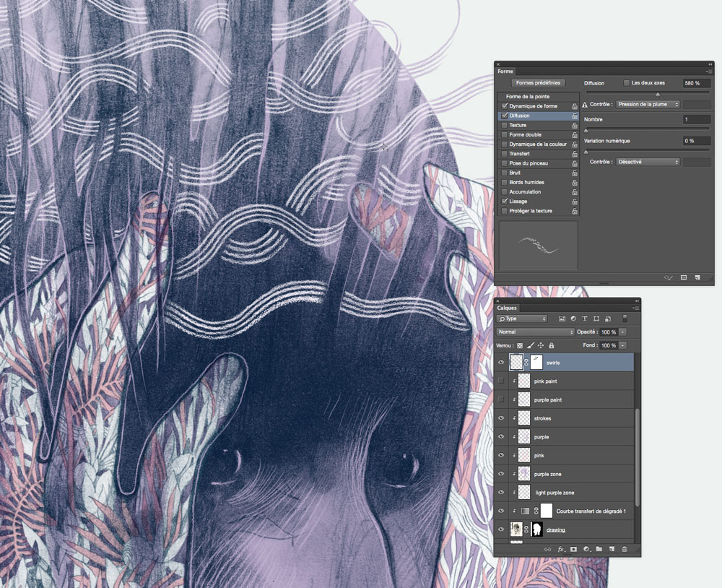The height and width of the screenshot is (588, 722).
Task: Collapse the Forme panel with double arrows
Action: pos(710,64)
